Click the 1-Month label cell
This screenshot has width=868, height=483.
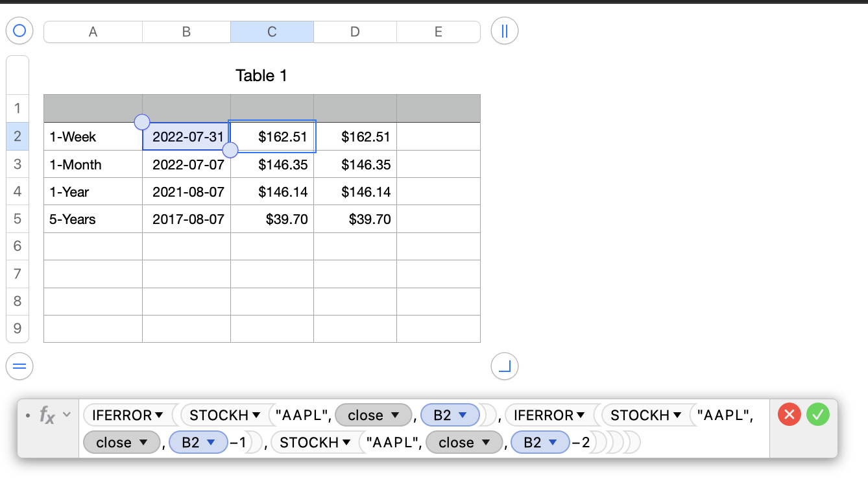click(x=93, y=164)
